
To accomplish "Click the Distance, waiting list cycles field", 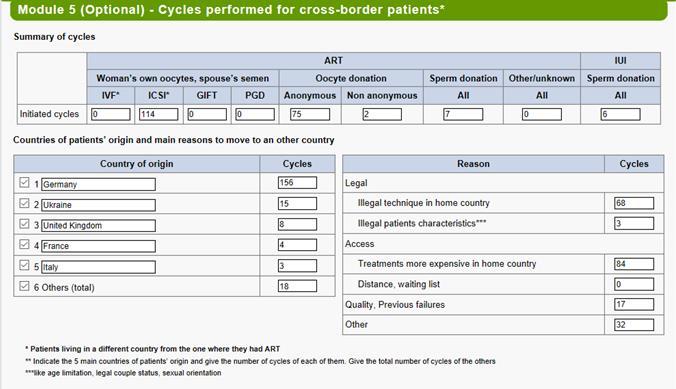I will tap(634, 284).
